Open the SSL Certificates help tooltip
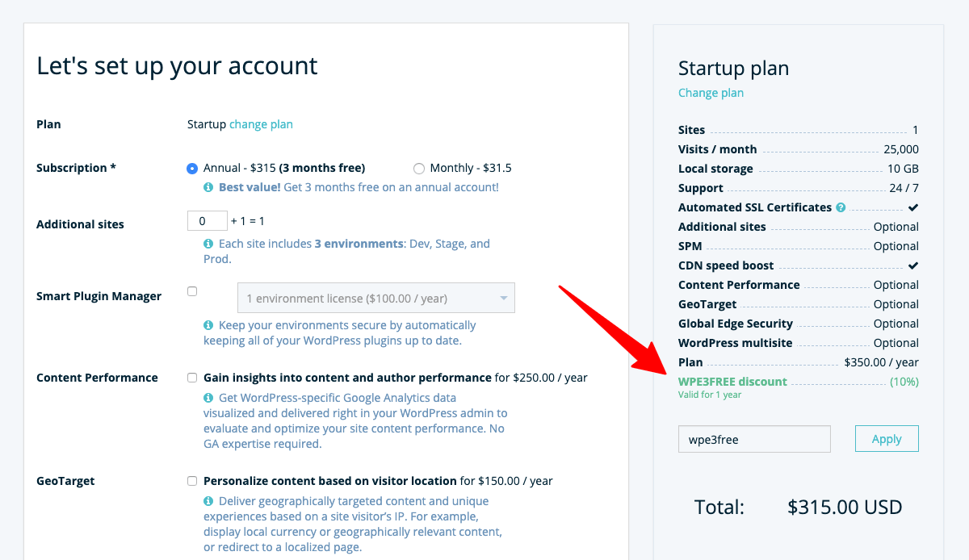Image resolution: width=969 pixels, height=560 pixels. point(840,207)
